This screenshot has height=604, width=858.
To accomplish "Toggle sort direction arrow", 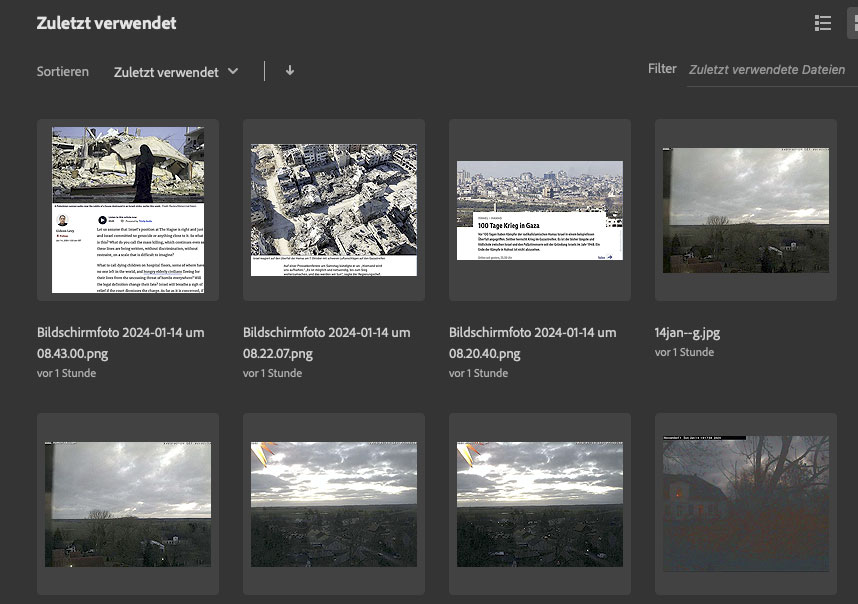I will click(x=290, y=71).
